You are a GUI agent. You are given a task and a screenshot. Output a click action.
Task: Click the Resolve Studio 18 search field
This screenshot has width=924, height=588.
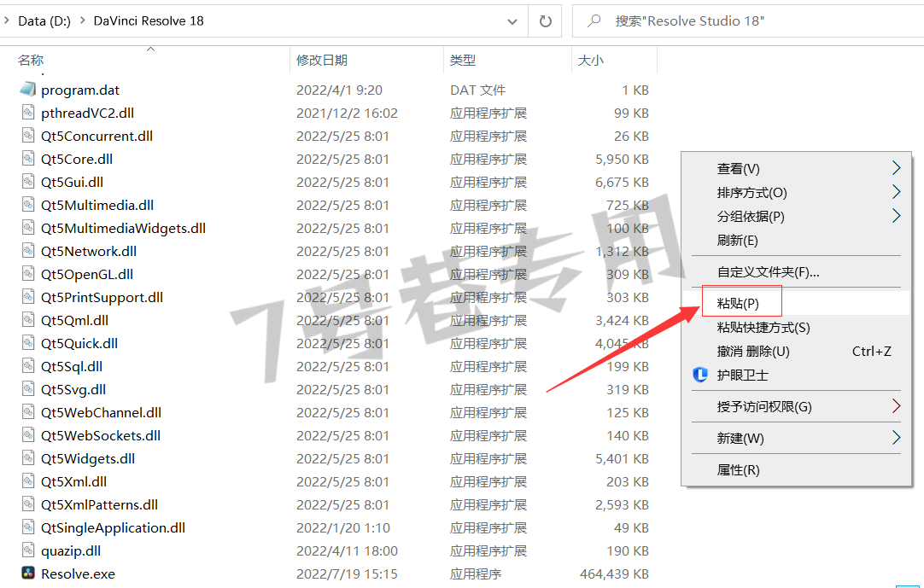[x=748, y=21]
